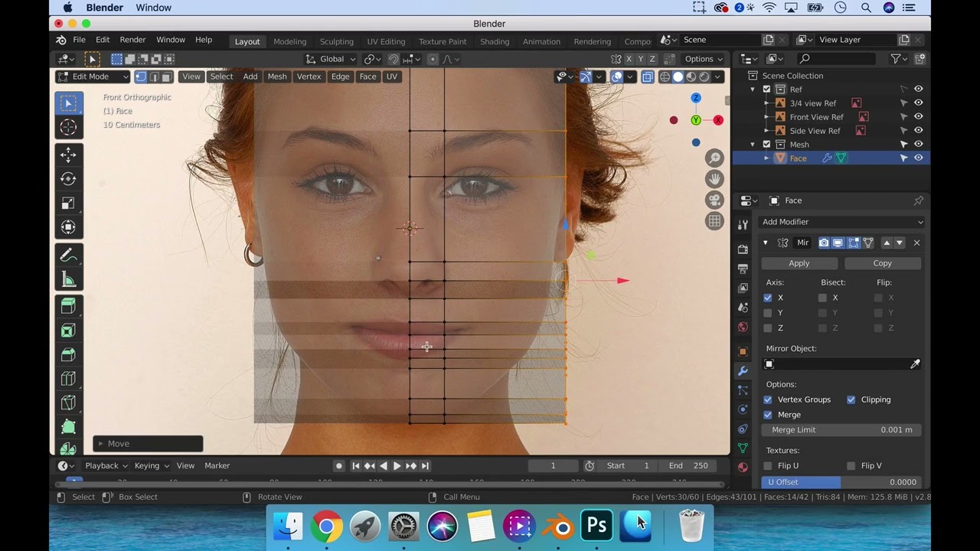Open Photoshop from the Dock
This screenshot has height=551, width=980.
[597, 527]
